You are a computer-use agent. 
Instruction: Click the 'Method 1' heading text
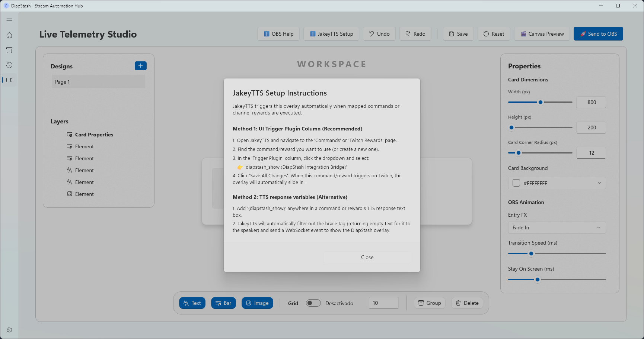[297, 129]
